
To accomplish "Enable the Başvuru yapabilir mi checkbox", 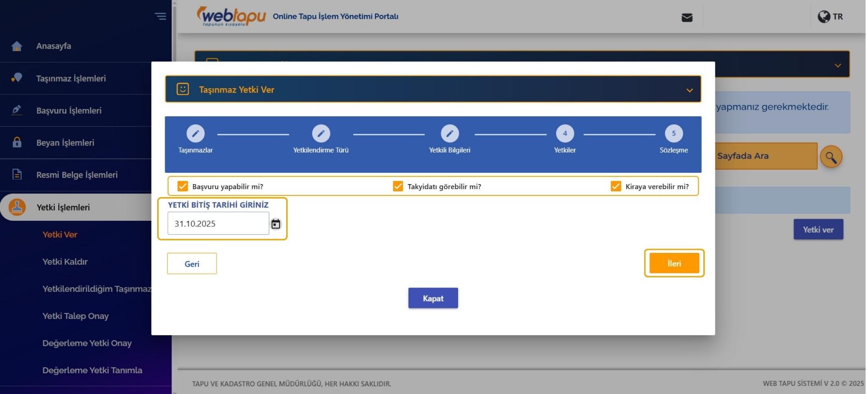I will pyautogui.click(x=183, y=186).
